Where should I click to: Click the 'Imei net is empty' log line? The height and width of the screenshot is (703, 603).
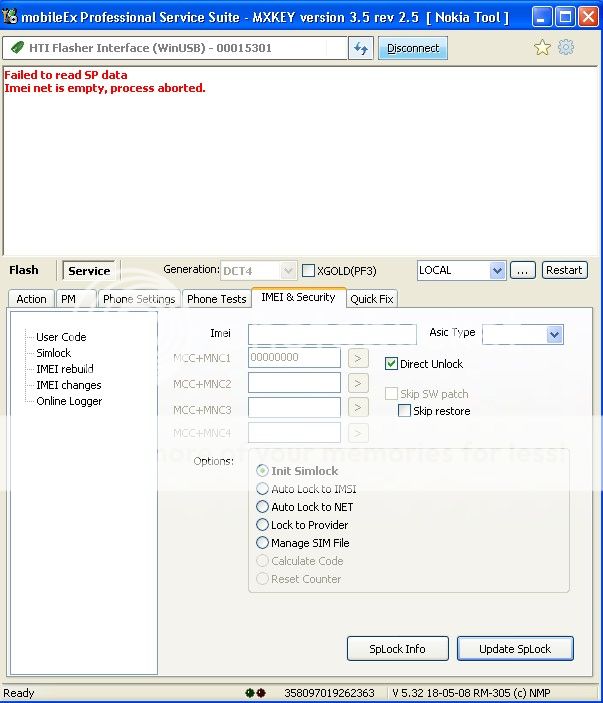(105, 88)
